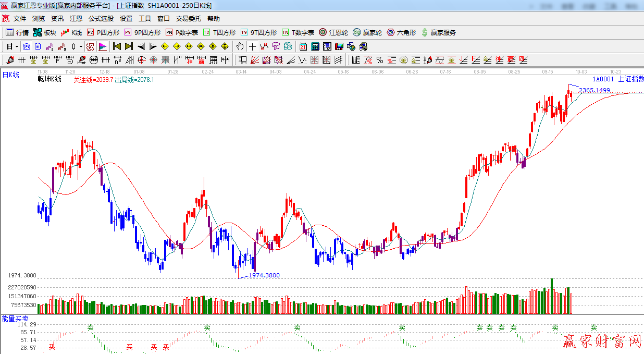Jump to first bar with skip-start arrow
This screenshot has width=644, height=354.
pyautogui.click(x=117, y=46)
